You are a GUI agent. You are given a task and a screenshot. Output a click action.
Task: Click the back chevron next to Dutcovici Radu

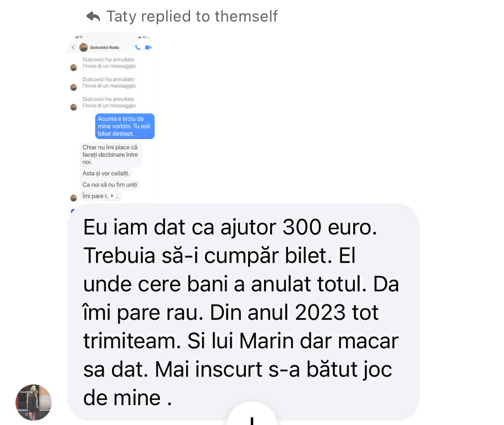73,47
